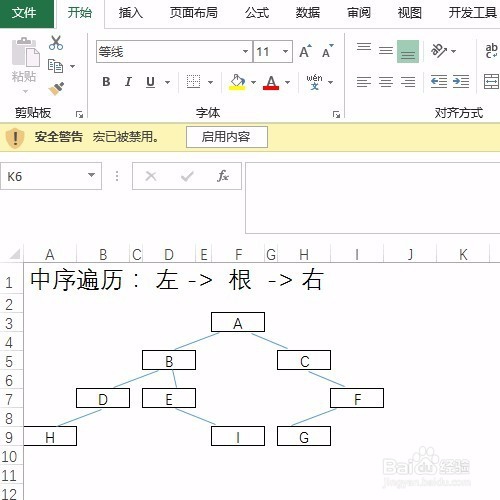Click merge cells icon
Image resolution: width=500 pixels, height=500 pixels.
click(x=491, y=82)
